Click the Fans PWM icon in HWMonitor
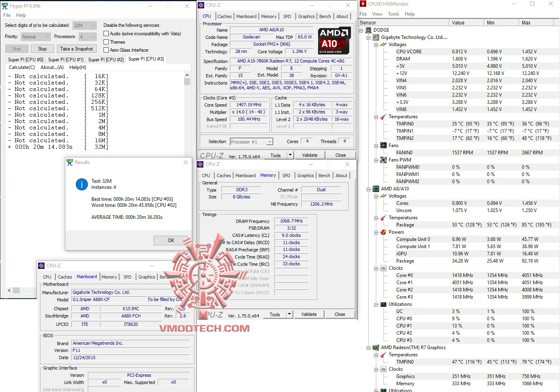The height and width of the screenshot is (392, 560). tap(383, 160)
